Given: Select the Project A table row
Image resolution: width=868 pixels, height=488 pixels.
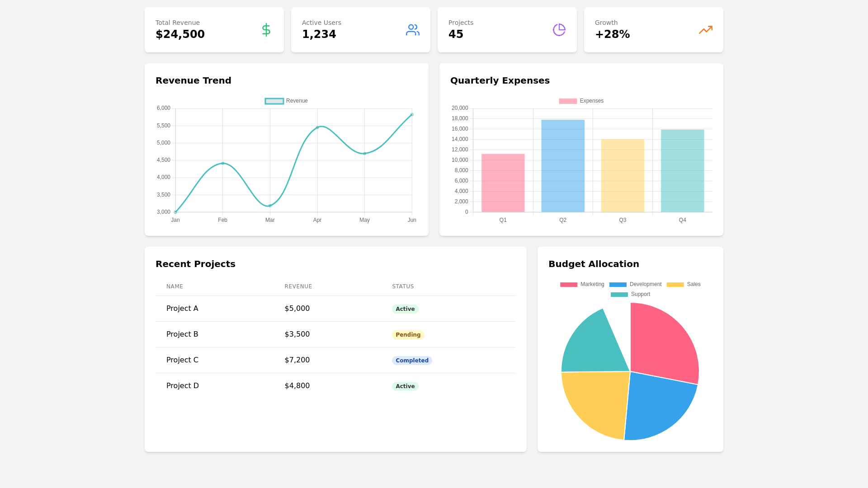Looking at the screenshot, I should tap(335, 309).
